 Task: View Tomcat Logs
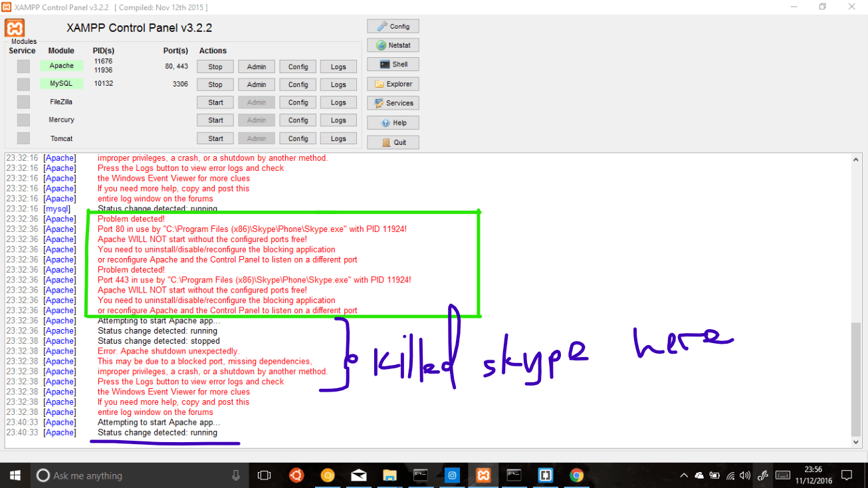338,138
